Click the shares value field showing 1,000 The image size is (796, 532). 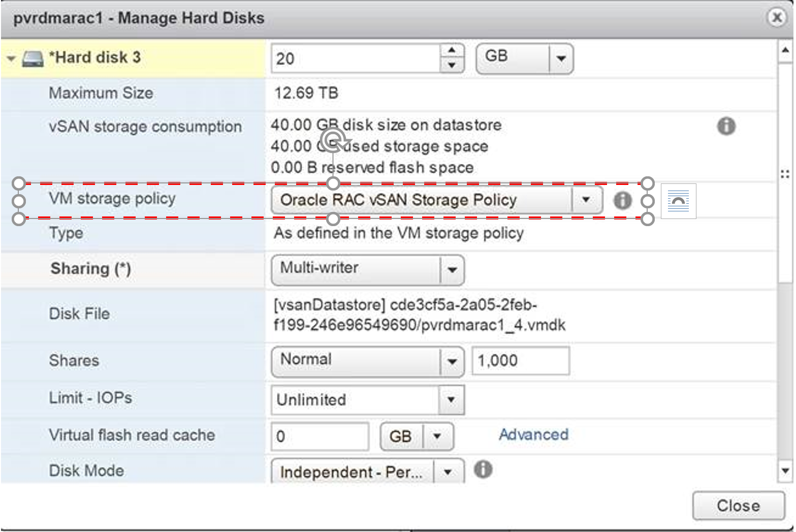(520, 361)
